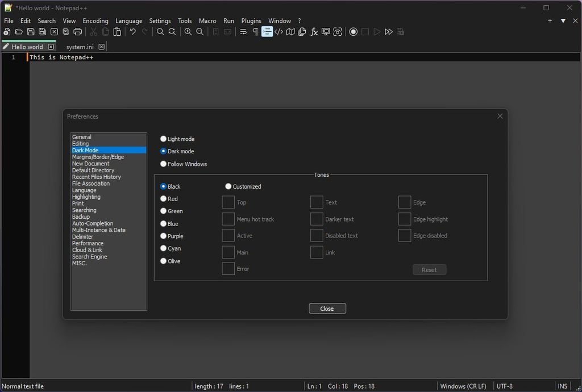The height and width of the screenshot is (392, 582).
Task: Choose the Customized tone option
Action: click(x=228, y=186)
